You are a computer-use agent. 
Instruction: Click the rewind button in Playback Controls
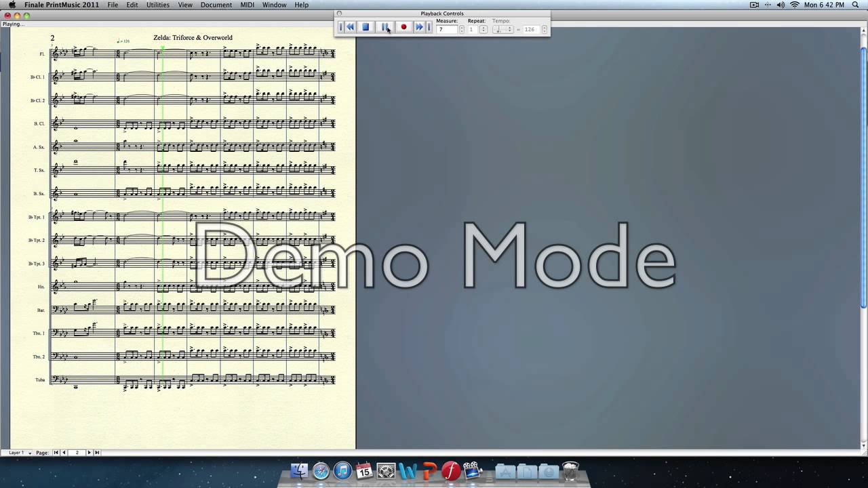tap(351, 27)
